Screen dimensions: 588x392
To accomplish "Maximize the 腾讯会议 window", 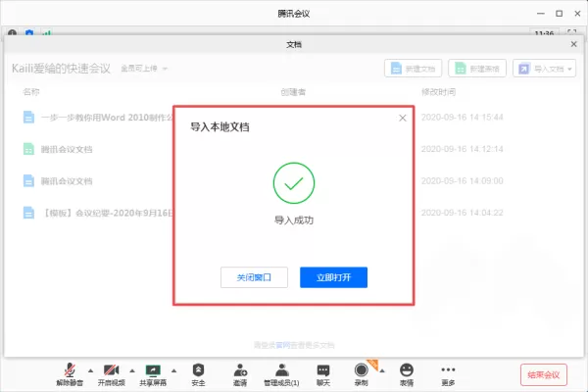I will 560,14.
